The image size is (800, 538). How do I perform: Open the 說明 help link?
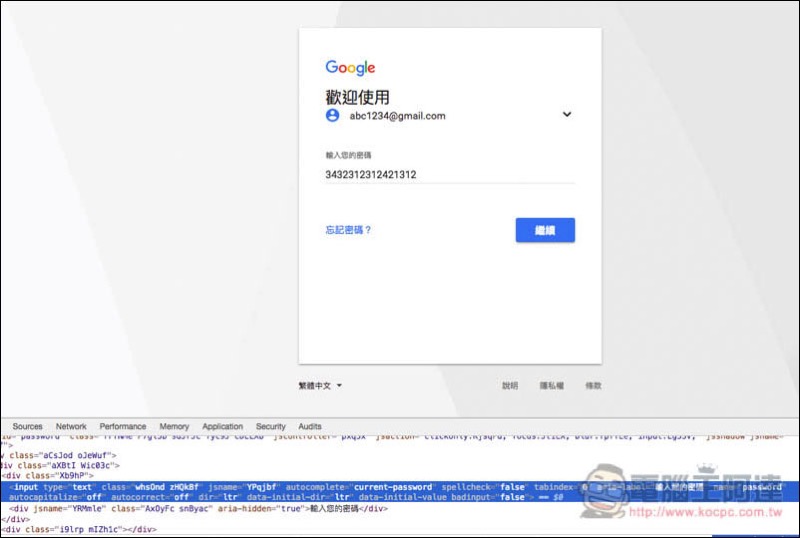(510, 385)
